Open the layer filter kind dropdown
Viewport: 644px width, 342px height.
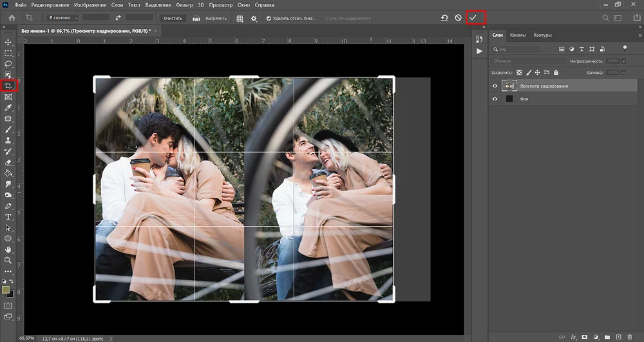click(516, 49)
